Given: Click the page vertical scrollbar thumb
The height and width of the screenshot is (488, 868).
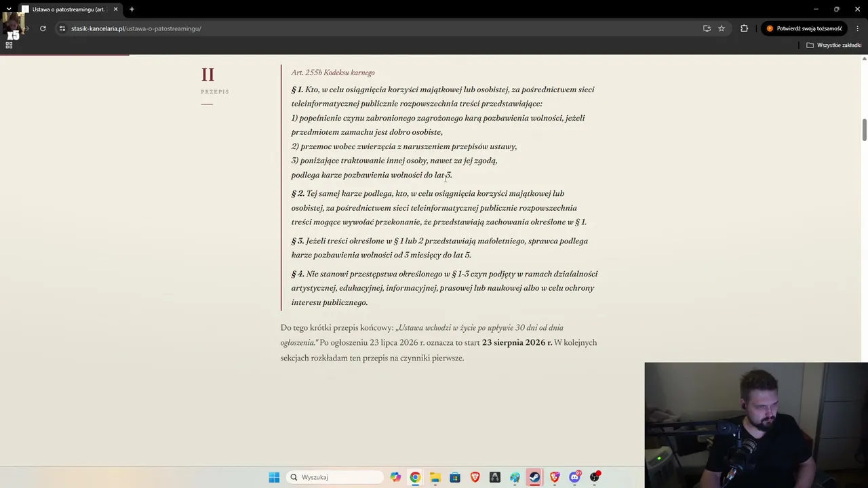Looking at the screenshot, I should tap(864, 129).
